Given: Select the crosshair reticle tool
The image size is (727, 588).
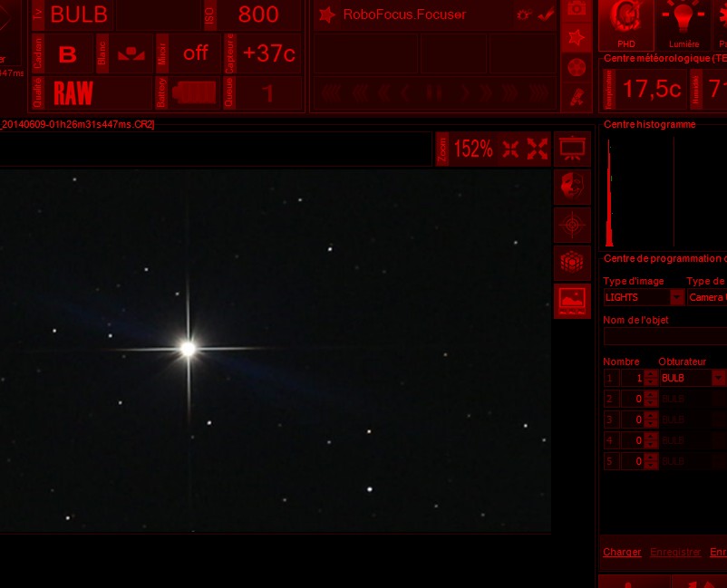Looking at the screenshot, I should (x=571, y=225).
